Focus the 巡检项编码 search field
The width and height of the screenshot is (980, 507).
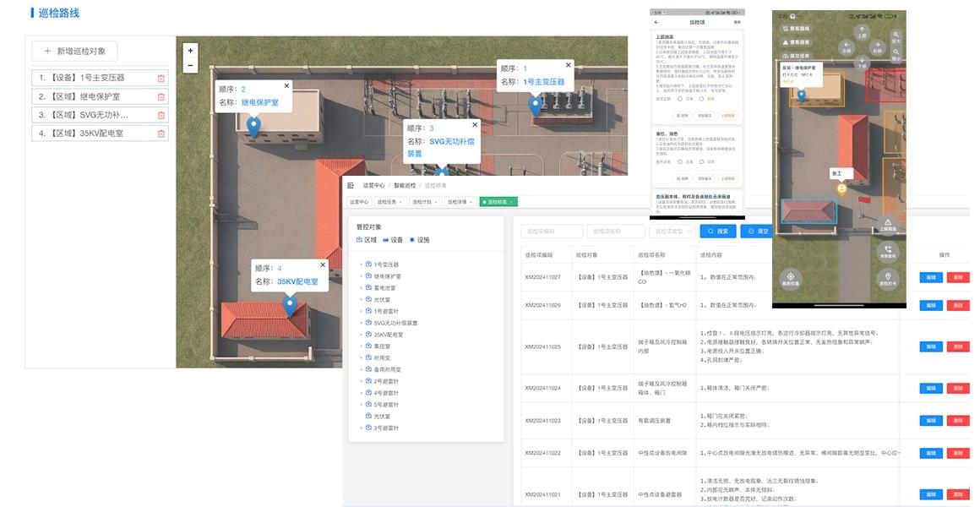click(x=552, y=232)
